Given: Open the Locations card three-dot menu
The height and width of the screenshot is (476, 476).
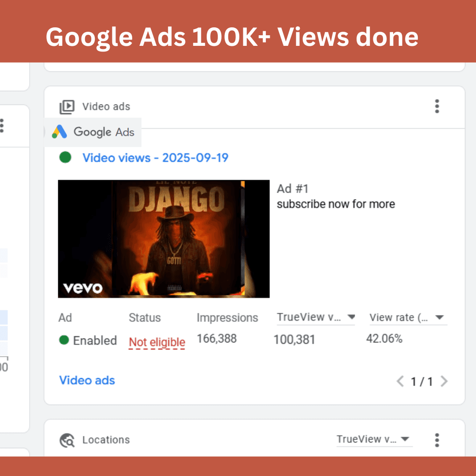Looking at the screenshot, I should point(437,440).
